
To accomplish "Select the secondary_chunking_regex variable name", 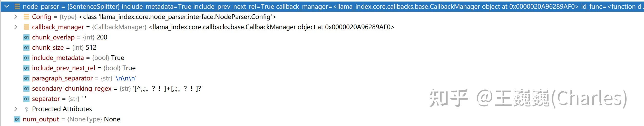I will [72, 89].
